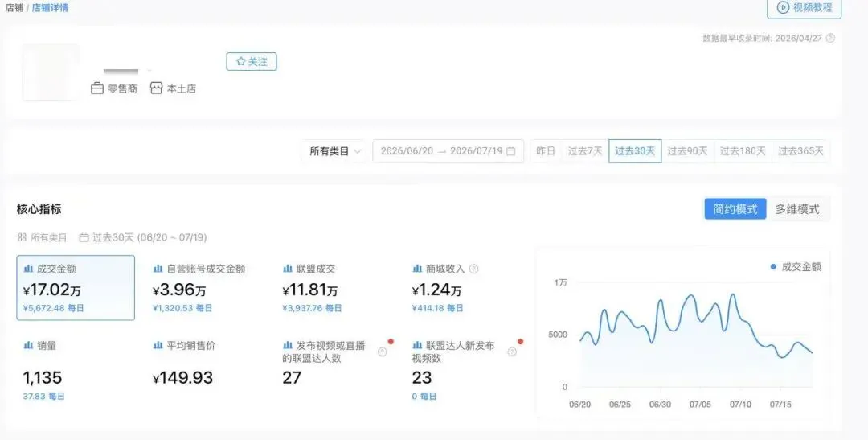
Task: Click the ¥414.18 每日 text
Action: [437, 308]
